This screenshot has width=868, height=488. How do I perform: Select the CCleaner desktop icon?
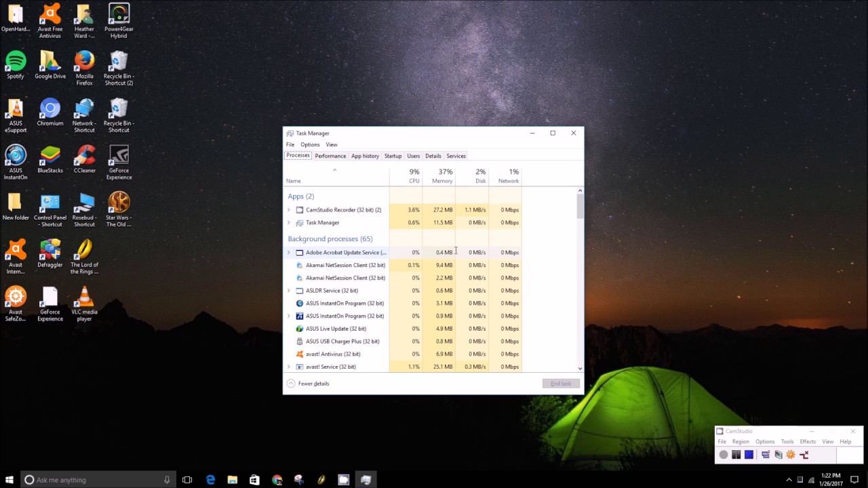click(x=84, y=160)
